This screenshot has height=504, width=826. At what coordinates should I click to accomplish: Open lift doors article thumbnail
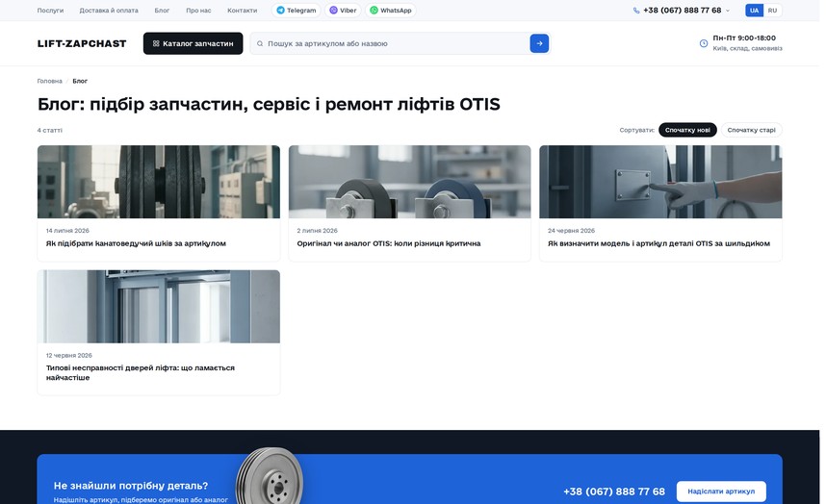(159, 307)
